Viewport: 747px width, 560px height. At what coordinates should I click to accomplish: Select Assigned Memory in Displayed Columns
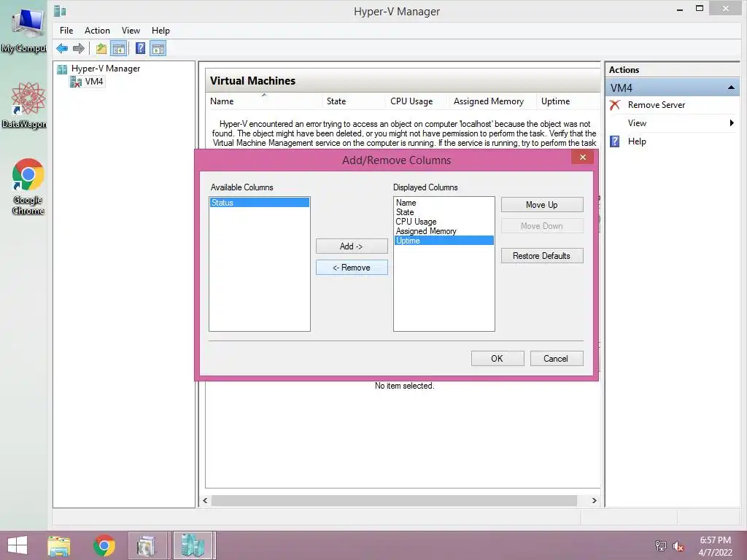click(x=444, y=231)
